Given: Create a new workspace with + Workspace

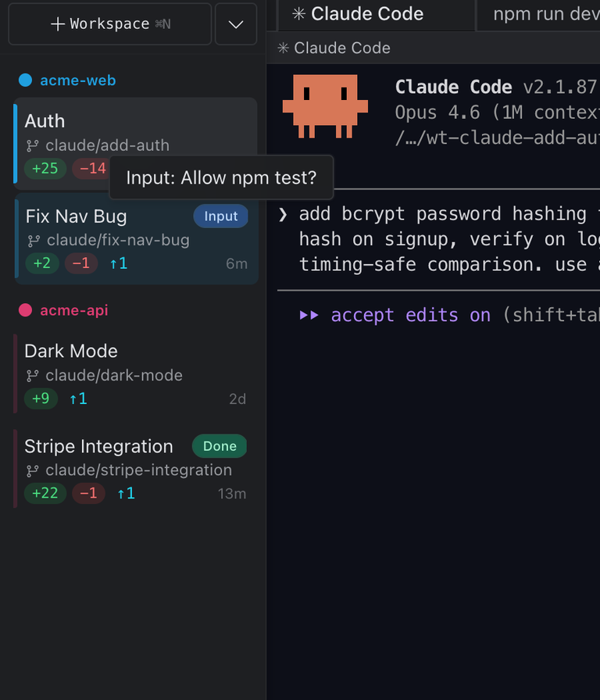Looking at the screenshot, I should 110,24.
